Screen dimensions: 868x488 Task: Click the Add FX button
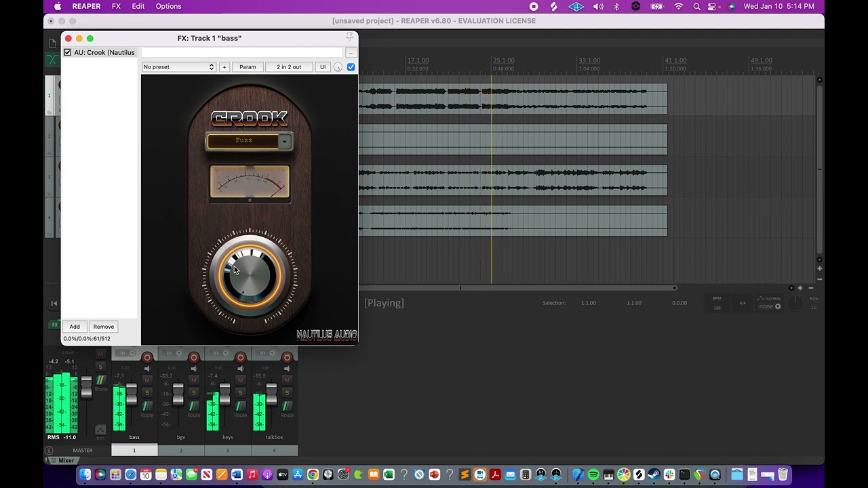(x=75, y=327)
